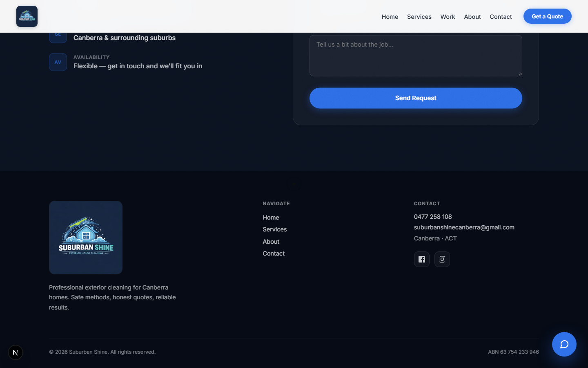The image size is (588, 368).
Task: Click the N badge at bottom left
Action: [15, 352]
